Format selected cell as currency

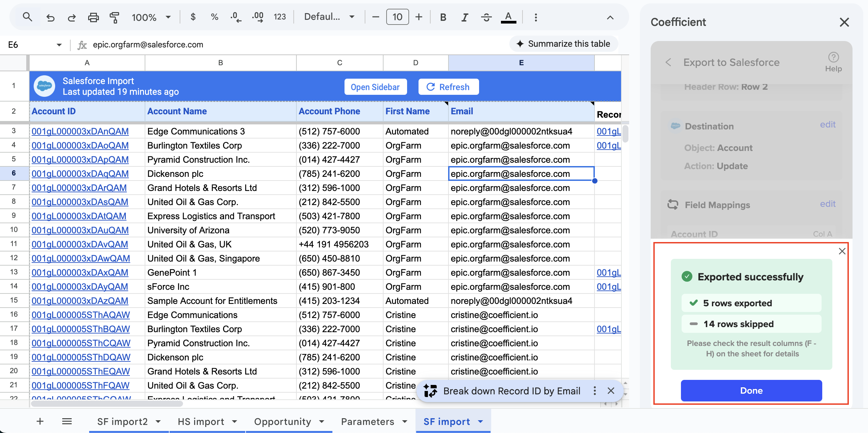click(x=193, y=17)
